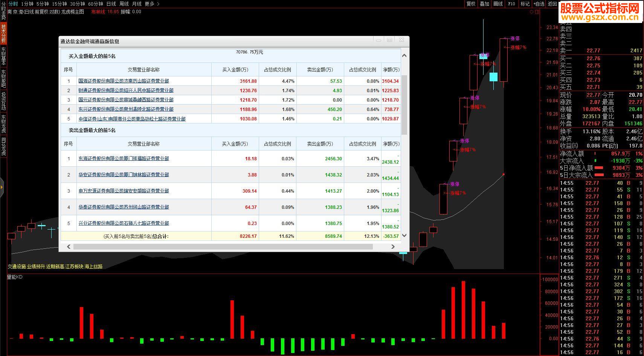644x356 pixels.
Task: Click the dialog's horizontal scrollbar thumb
Action: click(x=223, y=246)
